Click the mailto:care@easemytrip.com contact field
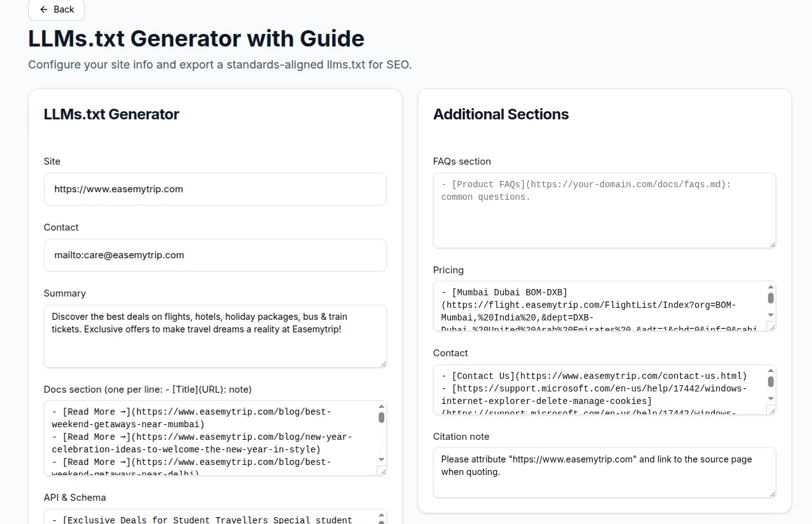The width and height of the screenshot is (812, 524). tap(215, 255)
